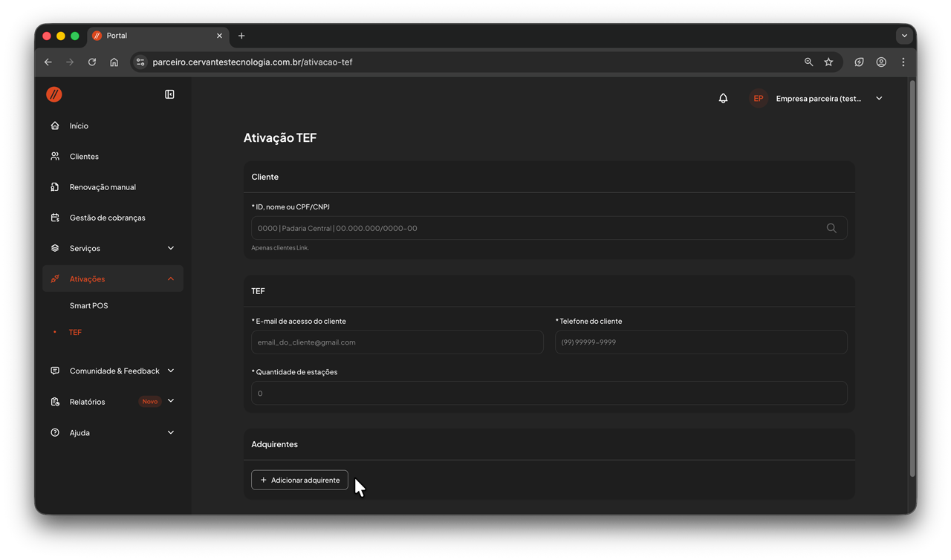The width and height of the screenshot is (951, 560).
Task: Bookmark this page with the star icon
Action: [x=828, y=62]
